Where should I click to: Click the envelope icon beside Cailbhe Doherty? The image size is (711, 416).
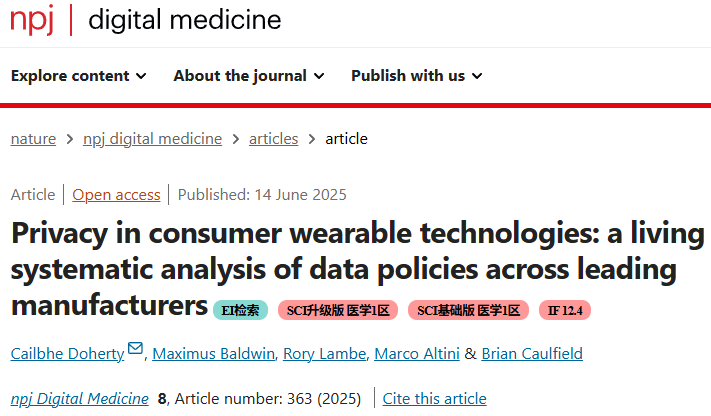point(135,348)
